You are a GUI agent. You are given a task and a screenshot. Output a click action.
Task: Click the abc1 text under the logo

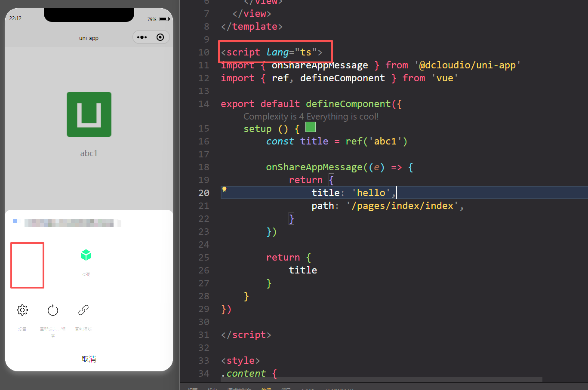point(89,154)
